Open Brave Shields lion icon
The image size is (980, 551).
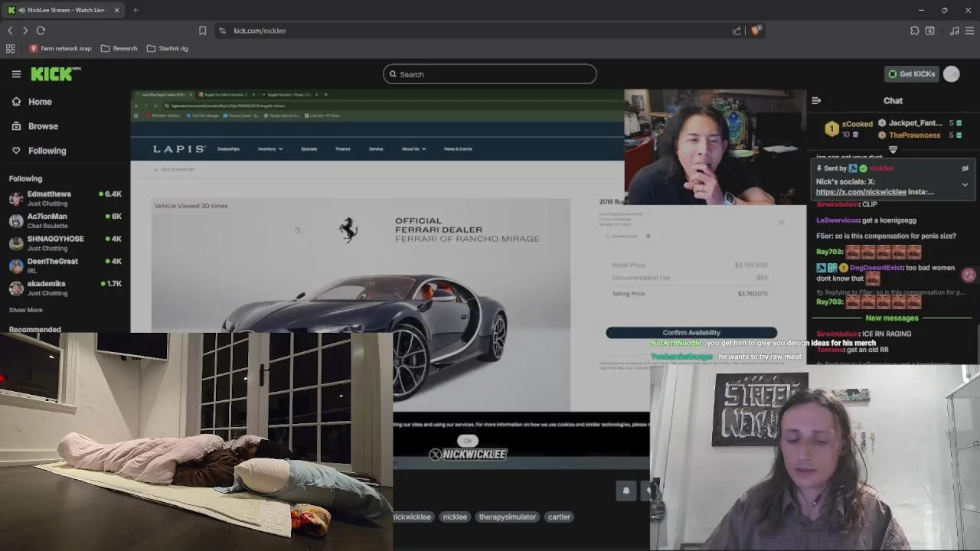point(756,31)
